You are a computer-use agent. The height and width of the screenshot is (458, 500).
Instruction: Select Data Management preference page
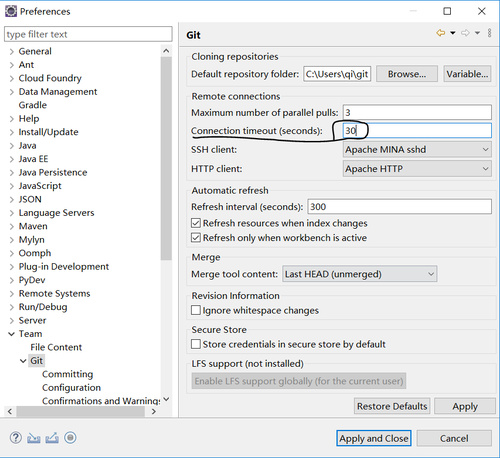tap(58, 92)
